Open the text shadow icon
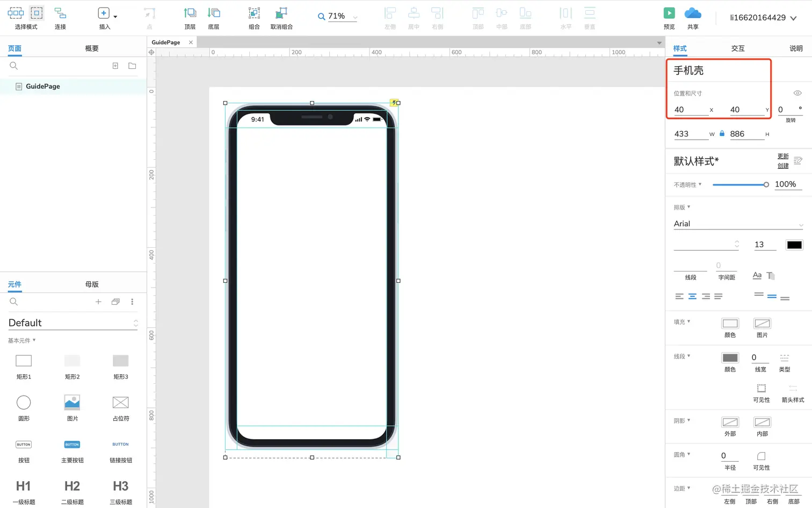812x508 pixels. (x=771, y=276)
